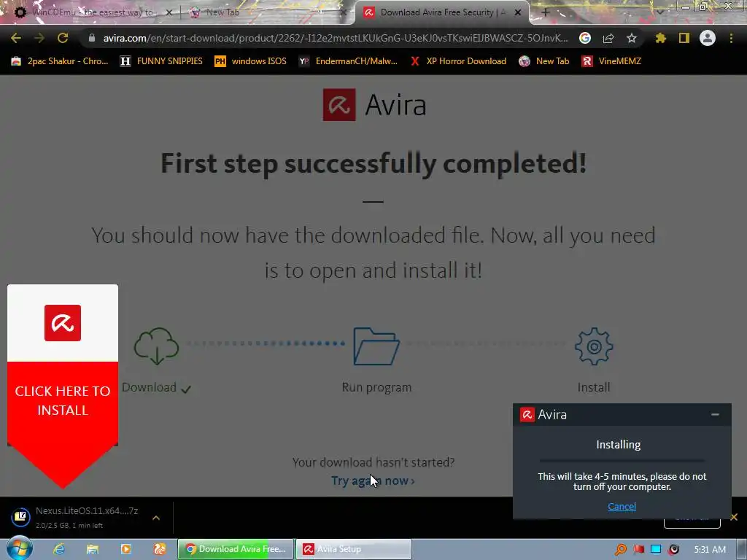The height and width of the screenshot is (560, 747).
Task: Open the Google icon in address bar
Action: click(x=585, y=38)
